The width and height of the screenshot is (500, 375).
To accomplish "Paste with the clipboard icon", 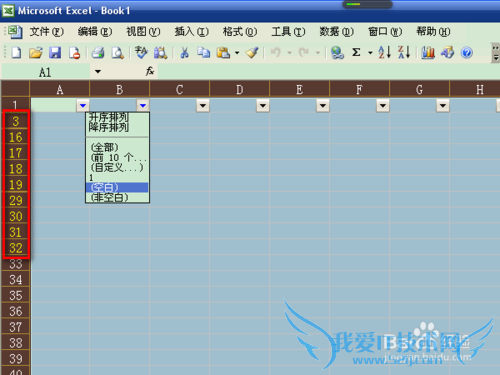I will (x=223, y=53).
